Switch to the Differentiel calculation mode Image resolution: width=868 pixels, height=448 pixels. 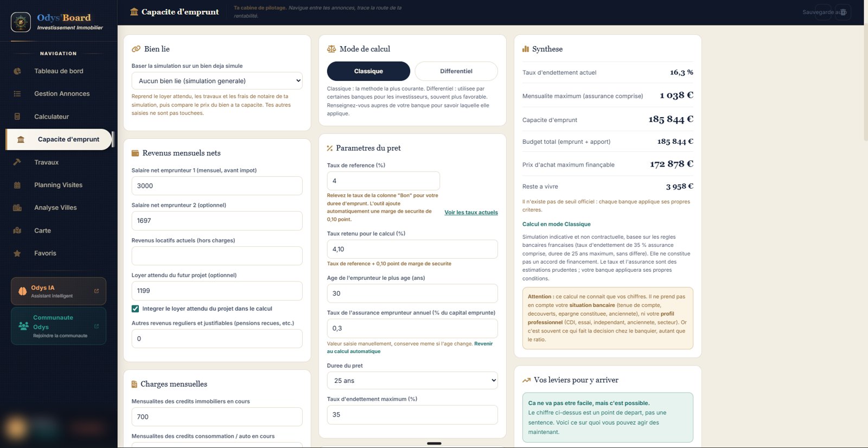(x=456, y=71)
